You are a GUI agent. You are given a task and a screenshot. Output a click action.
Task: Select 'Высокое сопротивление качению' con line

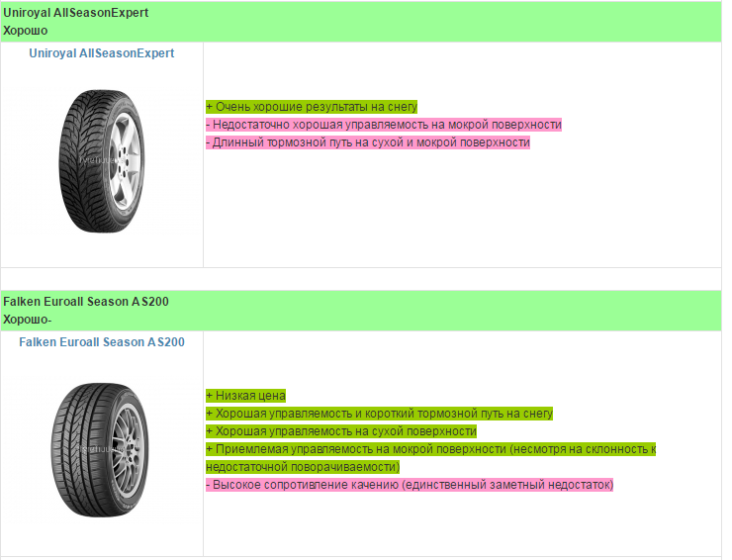[x=410, y=485]
